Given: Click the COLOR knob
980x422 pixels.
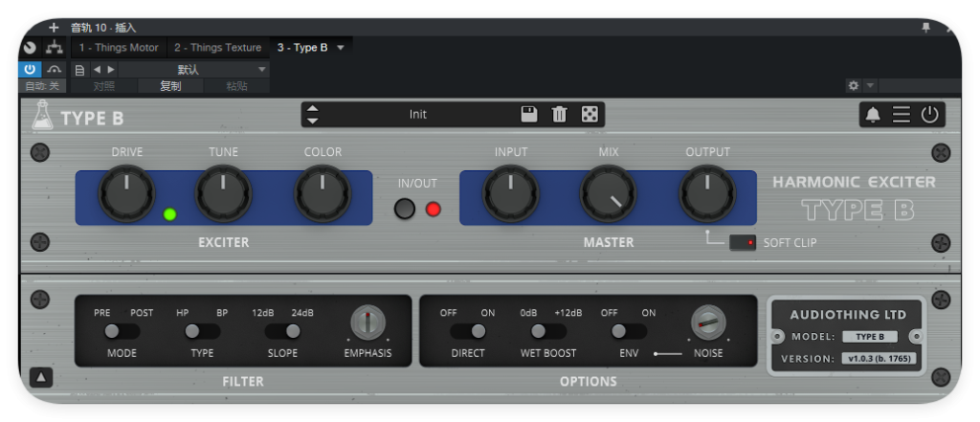Looking at the screenshot, I should click(323, 193).
